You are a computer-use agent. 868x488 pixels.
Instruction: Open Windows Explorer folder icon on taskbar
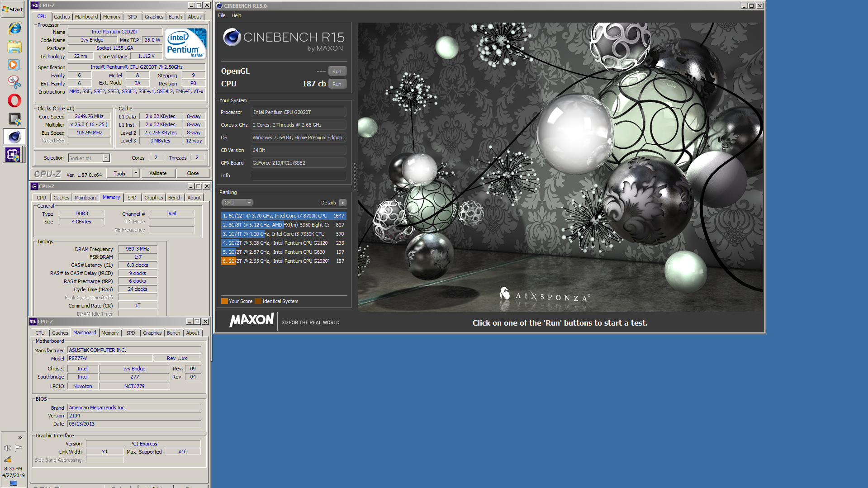point(14,47)
